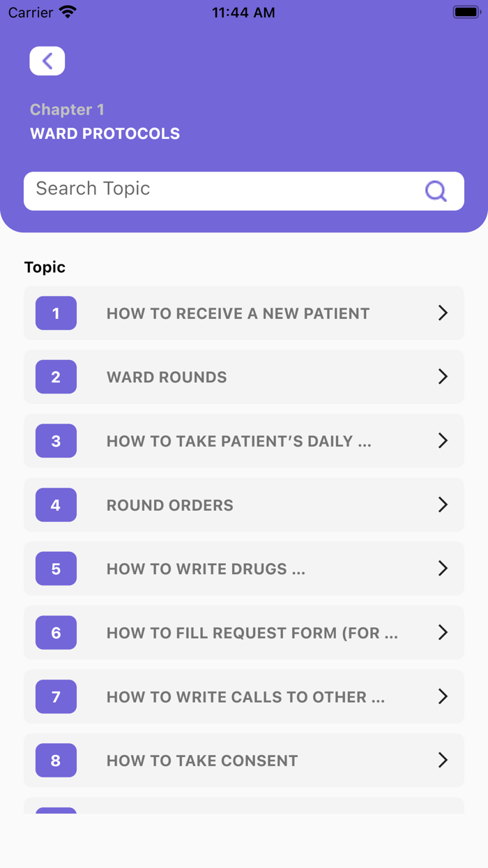Expand How to Receive a New Patient chevron
This screenshot has height=868, width=488.
443,313
